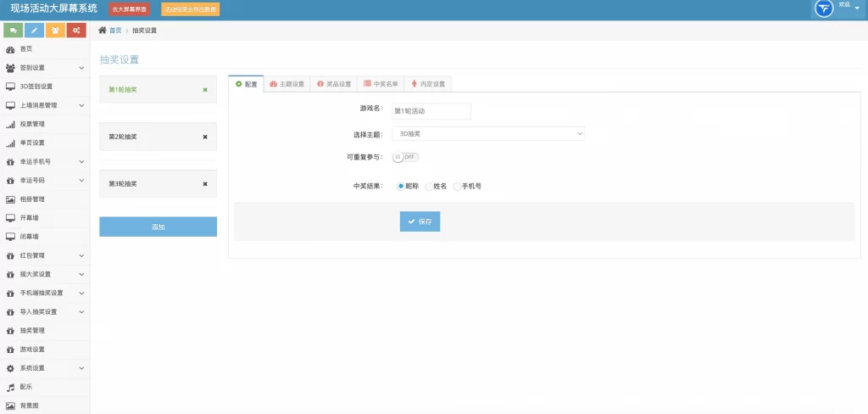Screen dimensions: 868x414
Task: Click the 游戏名 input field
Action: tap(431, 111)
